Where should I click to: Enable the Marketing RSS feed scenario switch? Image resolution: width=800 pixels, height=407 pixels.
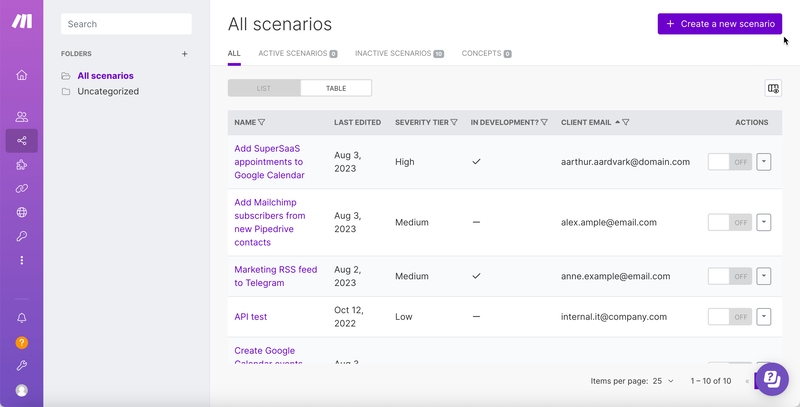(x=729, y=277)
